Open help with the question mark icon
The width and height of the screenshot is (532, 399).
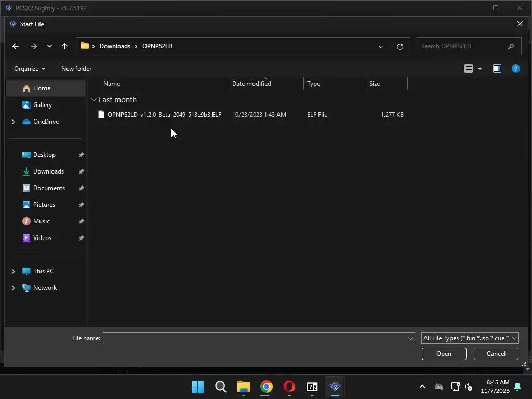(x=516, y=69)
